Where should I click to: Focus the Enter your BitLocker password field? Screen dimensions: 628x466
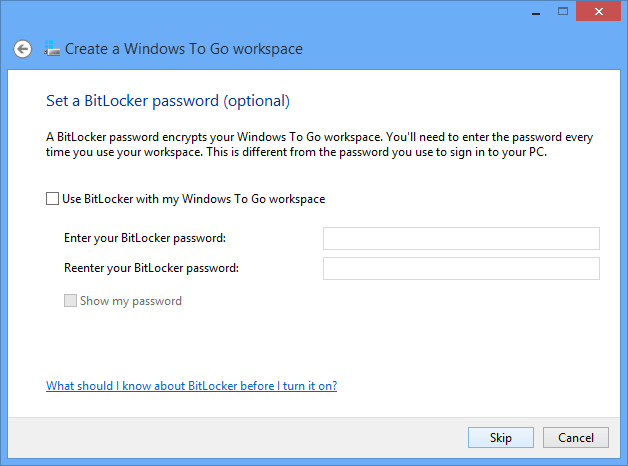[x=461, y=238]
